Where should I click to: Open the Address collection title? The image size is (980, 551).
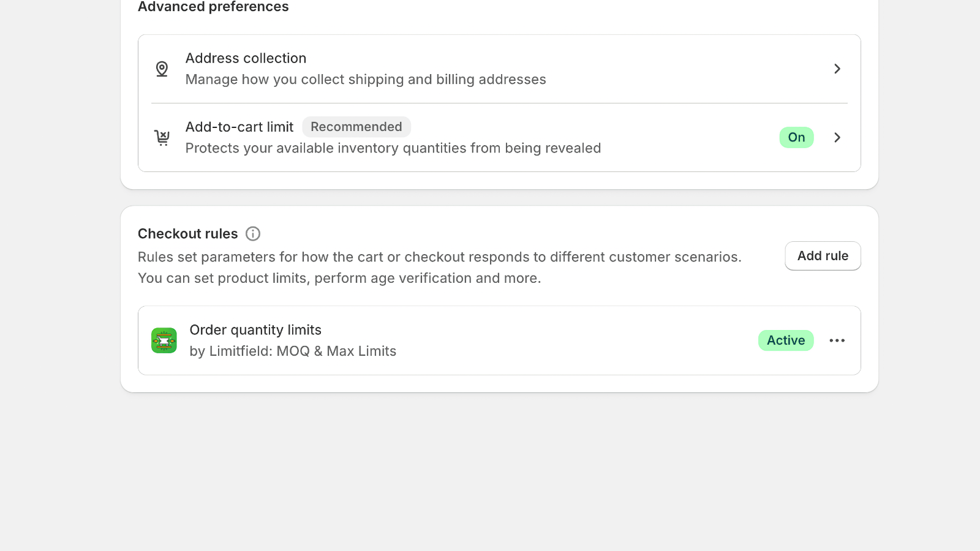point(246,58)
